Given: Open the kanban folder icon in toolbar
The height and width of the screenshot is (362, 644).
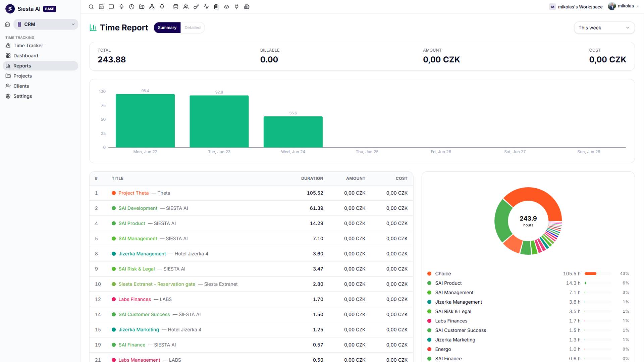Looking at the screenshot, I should 142,7.
